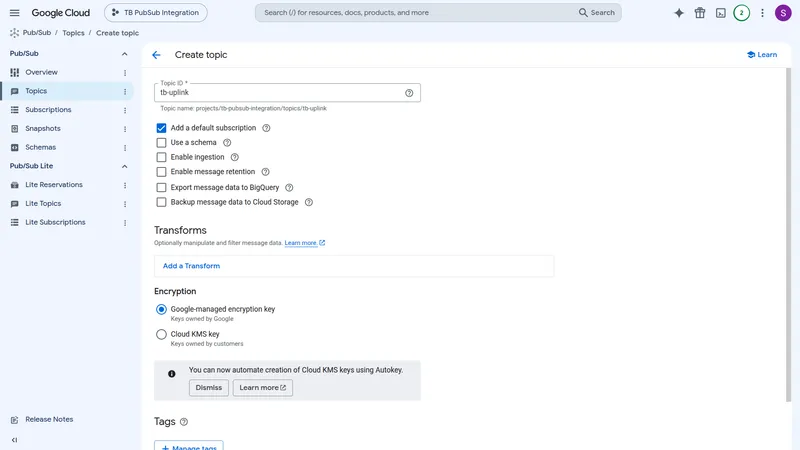This screenshot has height=450, width=800.
Task: Show help for Add a default subscription
Action: click(x=266, y=128)
